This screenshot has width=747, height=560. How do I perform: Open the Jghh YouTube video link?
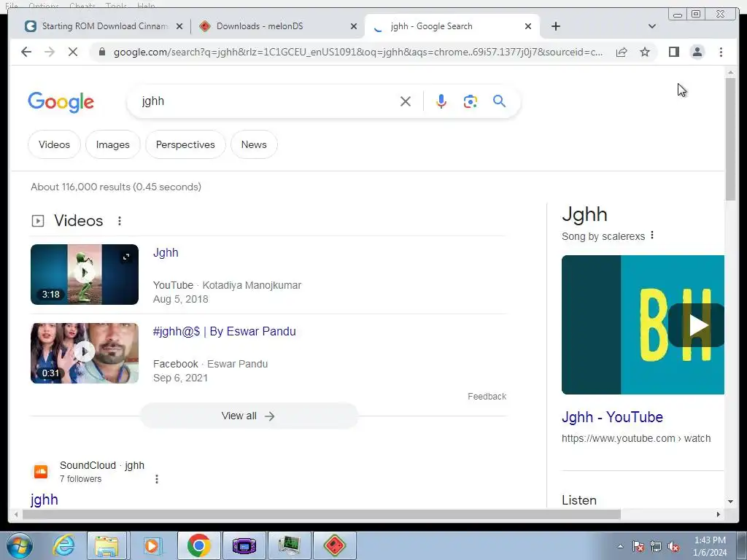click(166, 252)
